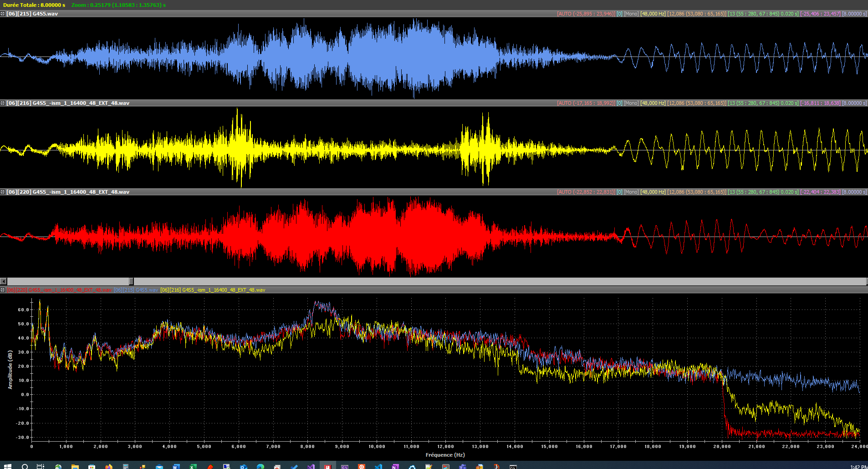The width and height of the screenshot is (868, 469).
Task: Click the [48,000 Hz] sample rate on the yellow track
Action: pos(653,103)
